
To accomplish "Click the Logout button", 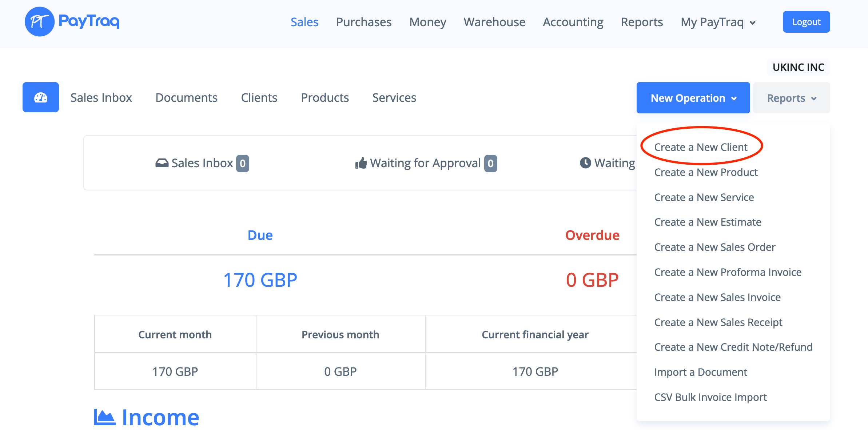I will 807,22.
